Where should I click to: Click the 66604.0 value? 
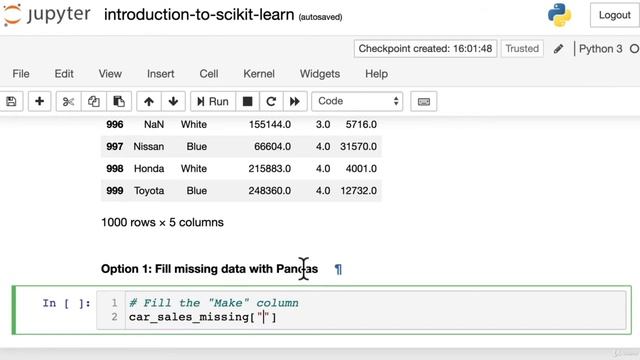272,147
